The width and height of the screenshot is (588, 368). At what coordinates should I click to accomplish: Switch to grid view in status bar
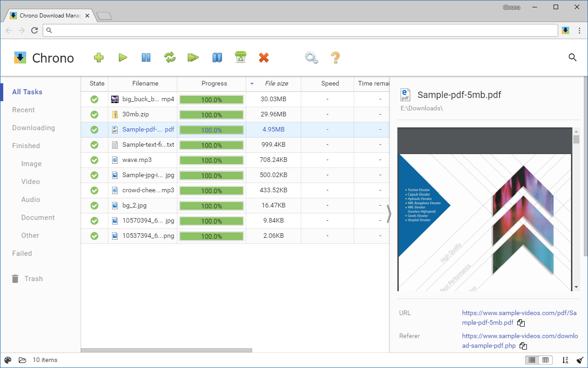tap(545, 360)
